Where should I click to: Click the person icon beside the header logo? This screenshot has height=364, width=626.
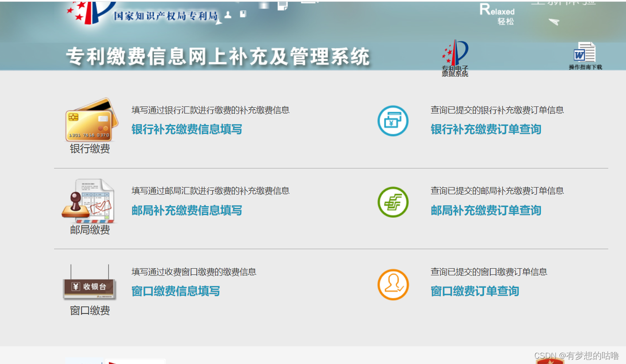[228, 15]
